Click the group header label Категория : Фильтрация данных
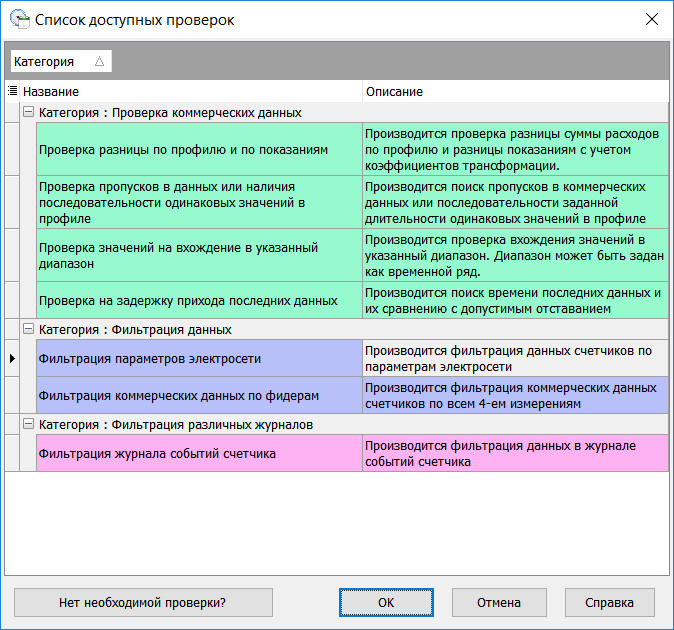The height and width of the screenshot is (630, 674). coord(135,330)
